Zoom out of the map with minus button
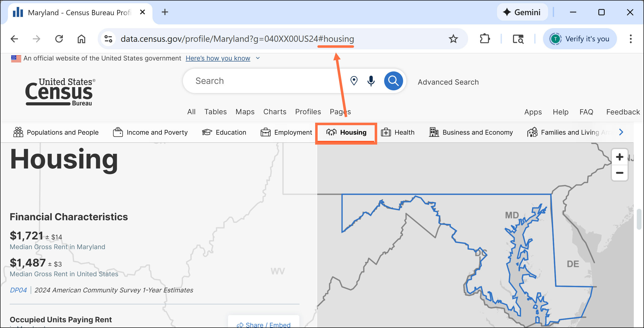This screenshot has height=328, width=644. (x=619, y=173)
